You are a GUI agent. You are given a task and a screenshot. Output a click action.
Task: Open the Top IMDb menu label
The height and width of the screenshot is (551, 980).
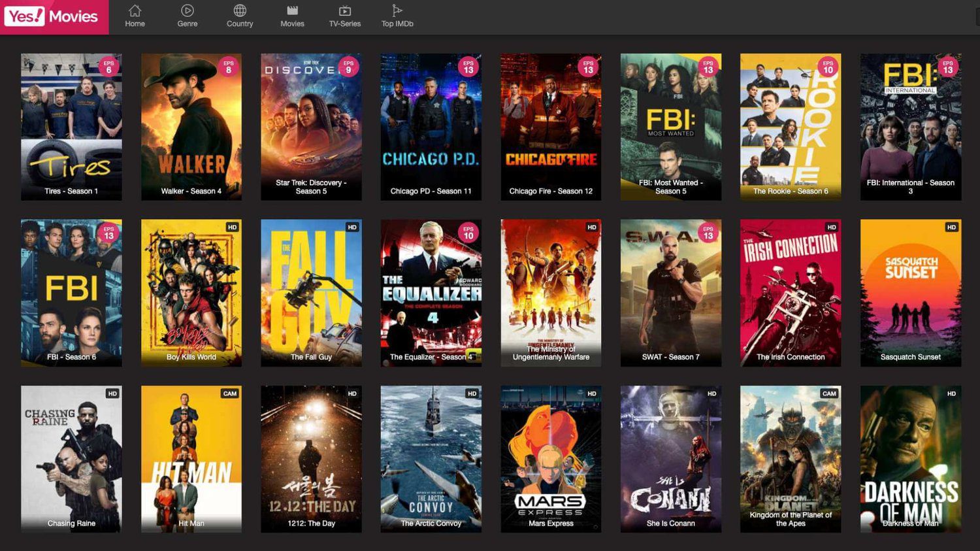point(397,24)
